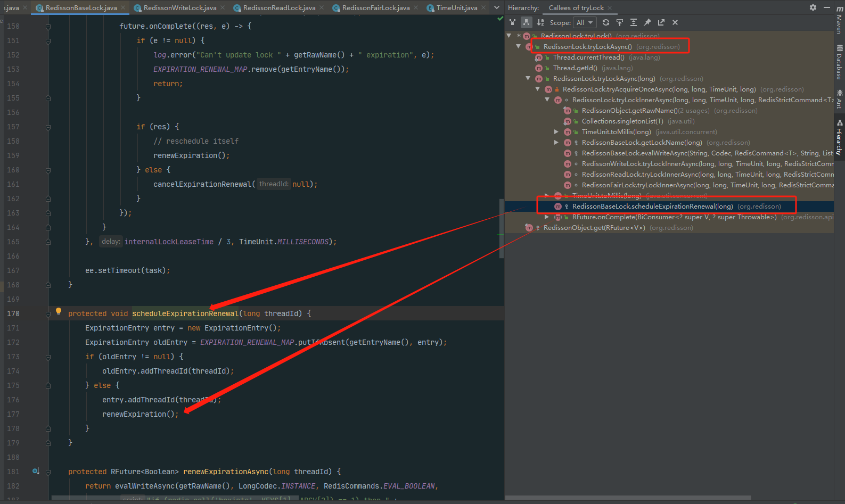
Task: Close the TimeUnit.java tab
Action: (483, 7)
